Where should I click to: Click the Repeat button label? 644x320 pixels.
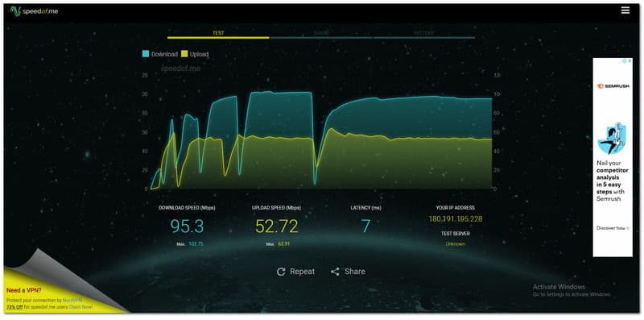303,272
